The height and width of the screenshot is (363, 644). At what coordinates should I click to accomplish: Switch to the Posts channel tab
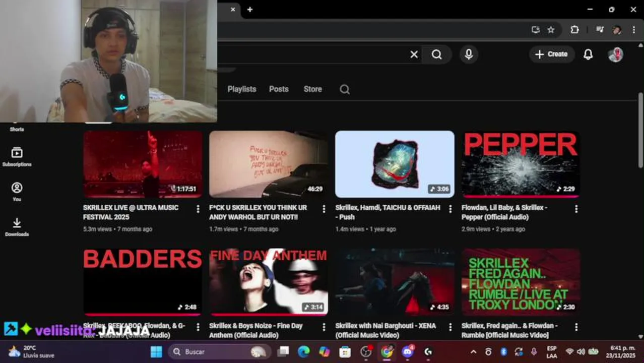[x=279, y=89]
